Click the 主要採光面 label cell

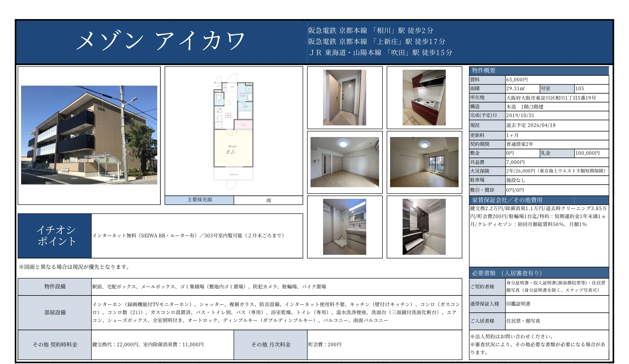coord(199,200)
